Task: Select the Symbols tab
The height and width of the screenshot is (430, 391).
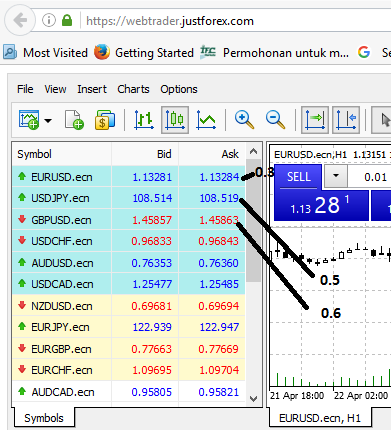Action: (x=44, y=418)
